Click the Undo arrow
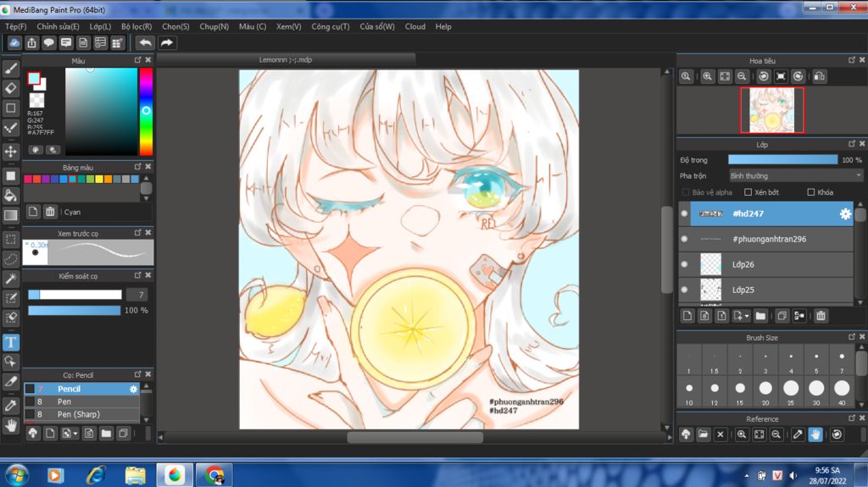The width and height of the screenshot is (868, 487). click(145, 42)
